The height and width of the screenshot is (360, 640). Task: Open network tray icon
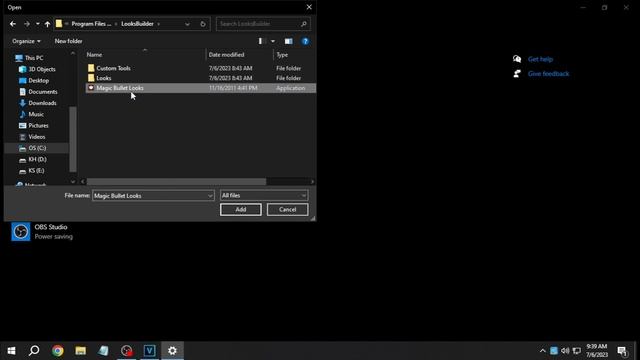[577, 351]
